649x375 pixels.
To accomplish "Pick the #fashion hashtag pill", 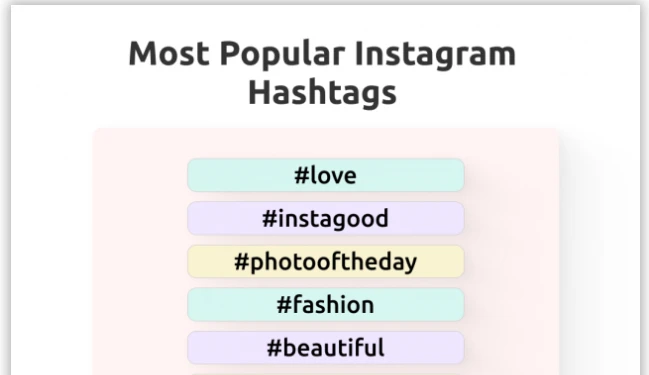I will (326, 305).
